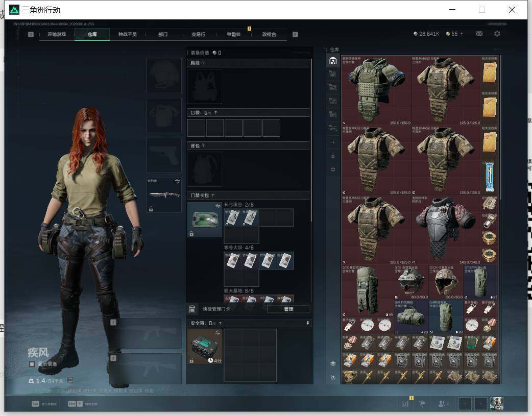Image resolution: width=532 pixels, height=416 pixels.
Task: Select primary weapon slot 2
Action: (x=145, y=369)
